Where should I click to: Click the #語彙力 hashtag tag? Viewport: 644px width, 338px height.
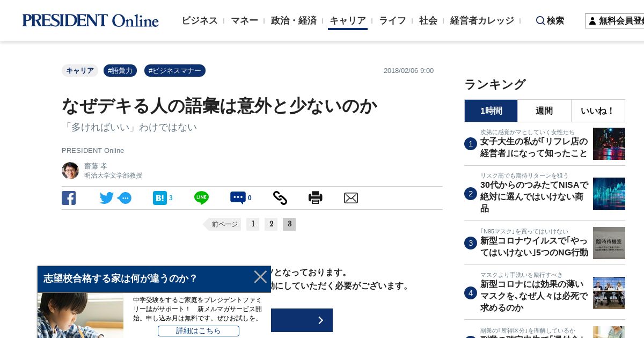pos(120,71)
